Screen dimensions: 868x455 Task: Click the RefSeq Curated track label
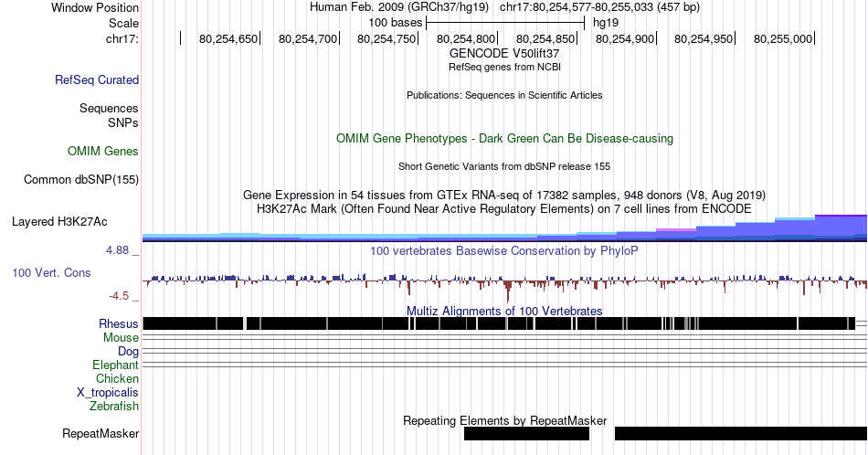(96, 79)
